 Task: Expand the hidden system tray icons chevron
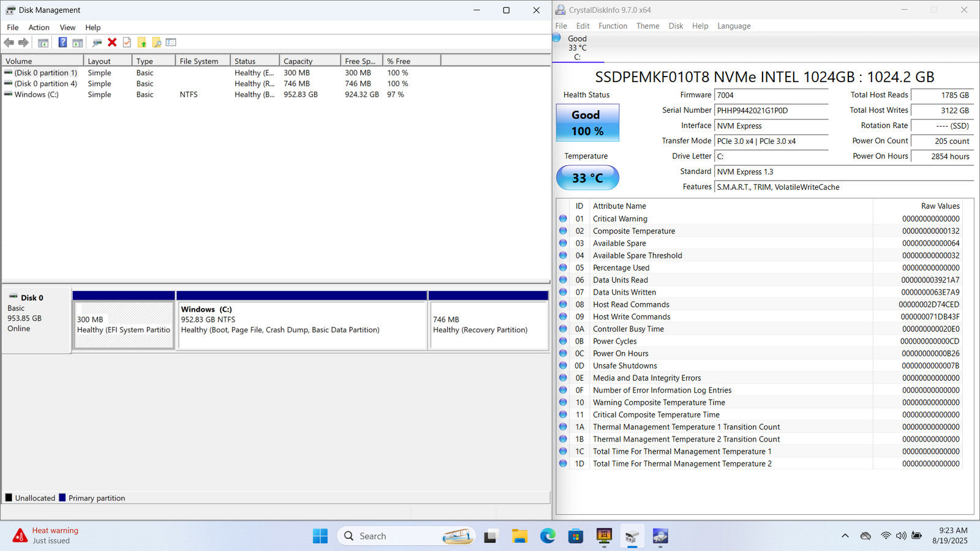845,536
